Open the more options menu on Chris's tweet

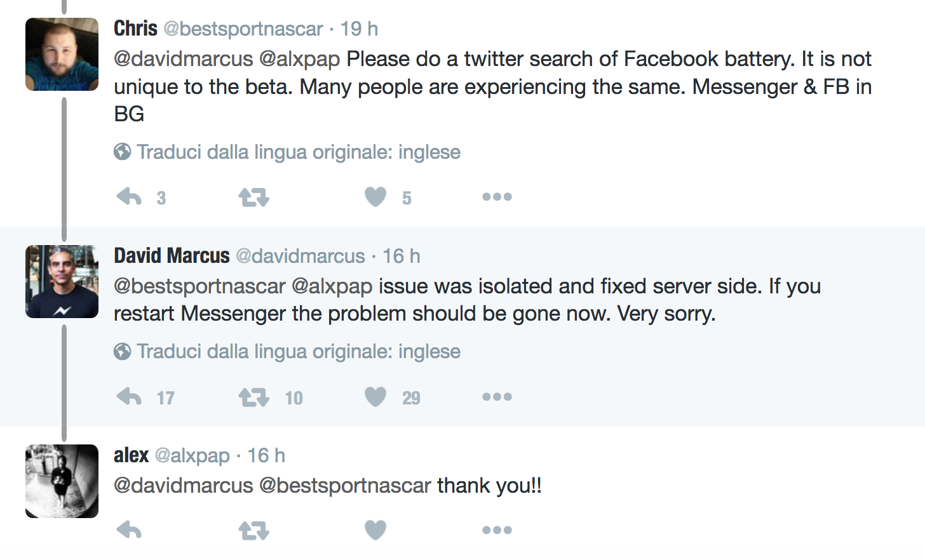pyautogui.click(x=497, y=196)
